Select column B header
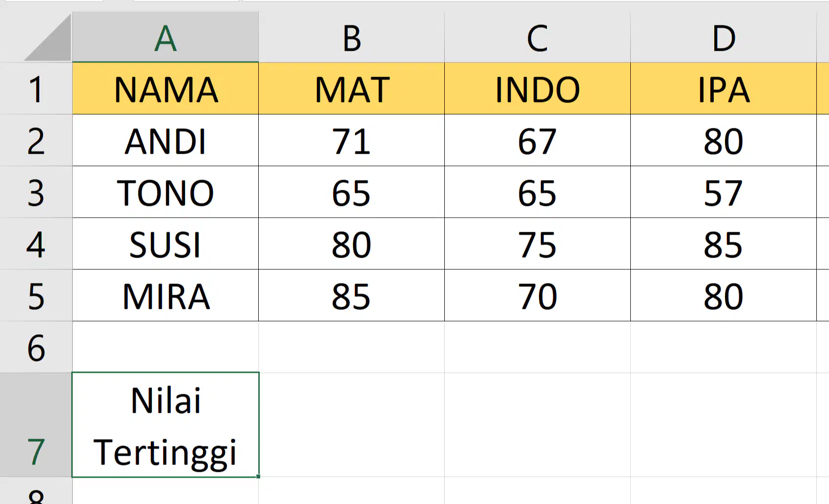This screenshot has height=504, width=829. 352,38
